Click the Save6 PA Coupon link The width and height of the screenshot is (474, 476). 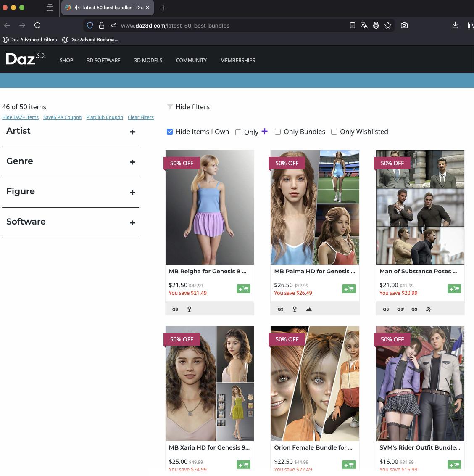62,117
